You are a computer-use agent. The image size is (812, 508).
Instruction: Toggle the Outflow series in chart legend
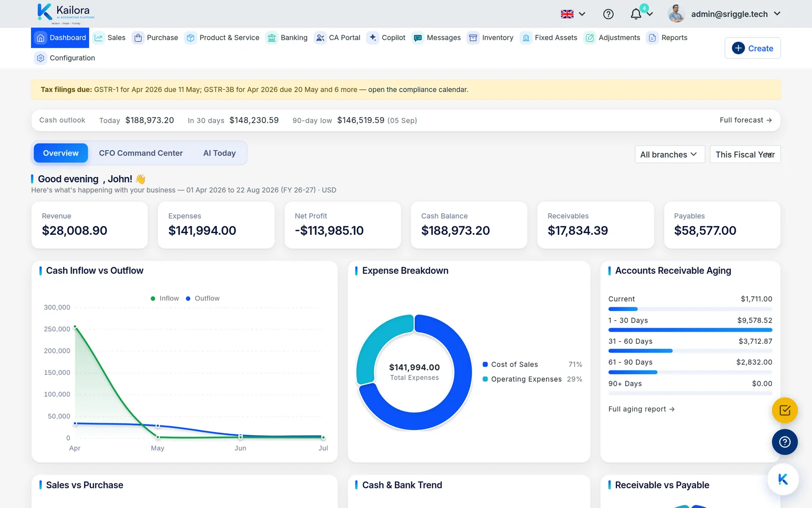203,298
